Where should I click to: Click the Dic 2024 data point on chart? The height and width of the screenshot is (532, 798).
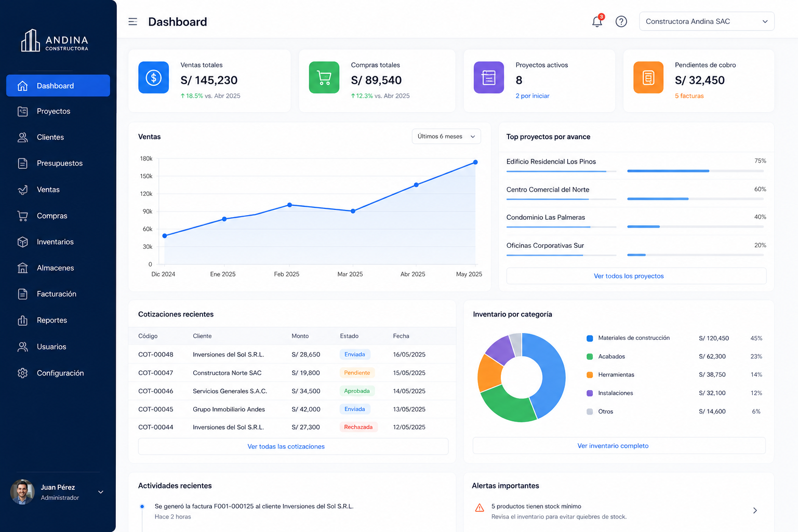(165, 236)
